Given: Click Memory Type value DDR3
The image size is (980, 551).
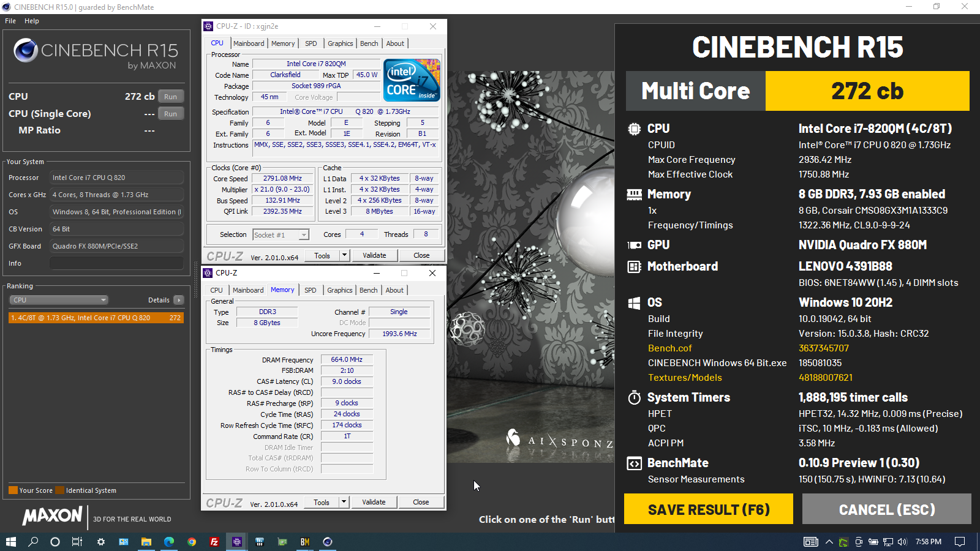Looking at the screenshot, I should click(x=267, y=312).
